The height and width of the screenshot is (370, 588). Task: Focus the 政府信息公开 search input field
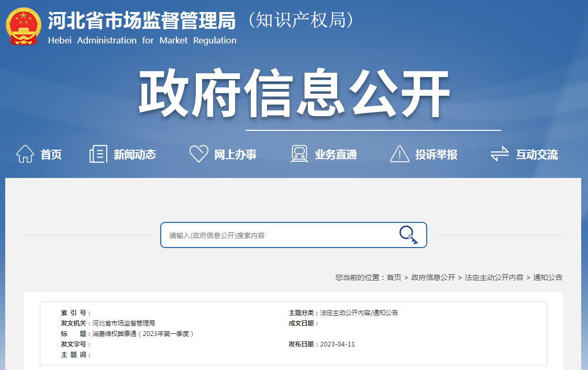point(278,236)
